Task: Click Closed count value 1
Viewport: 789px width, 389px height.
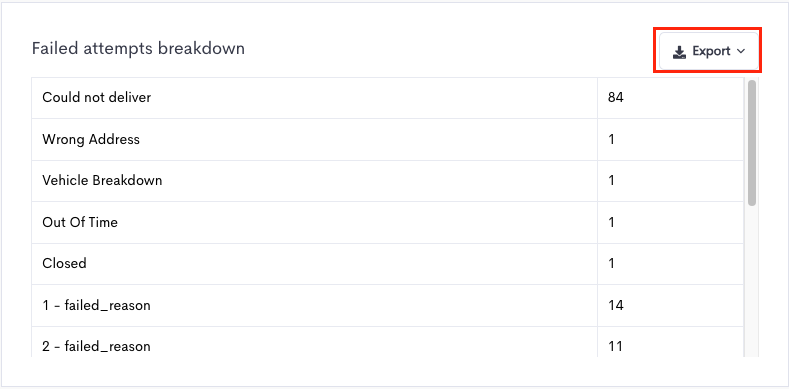Action: pyautogui.click(x=611, y=264)
